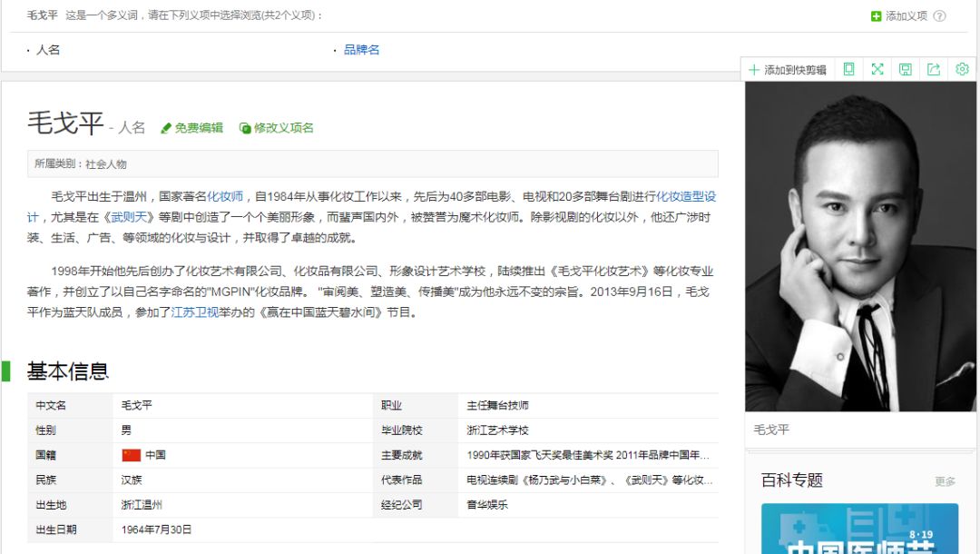This screenshot has width=980, height=554.
Task: Click the share export icon
Action: point(933,69)
